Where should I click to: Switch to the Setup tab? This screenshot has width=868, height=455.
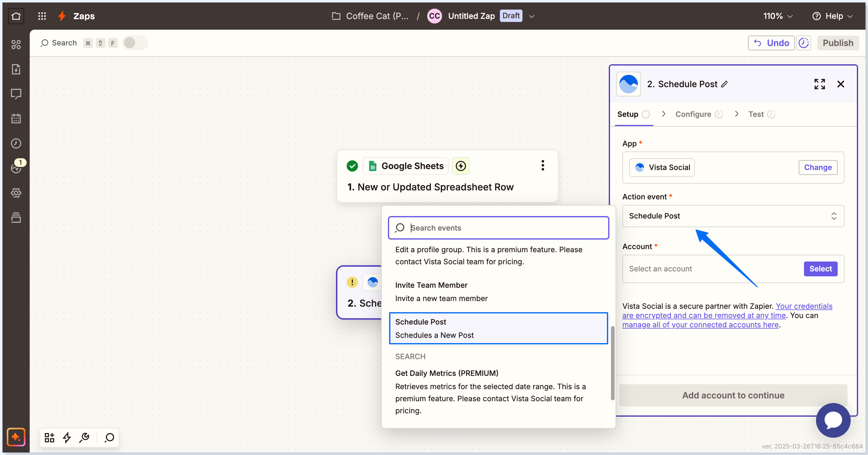pos(634,114)
